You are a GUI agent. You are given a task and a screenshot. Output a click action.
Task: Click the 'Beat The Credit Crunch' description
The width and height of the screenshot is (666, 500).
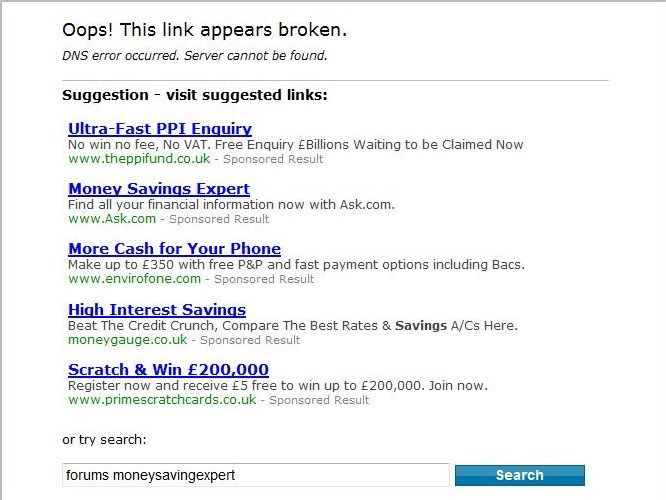(x=293, y=325)
